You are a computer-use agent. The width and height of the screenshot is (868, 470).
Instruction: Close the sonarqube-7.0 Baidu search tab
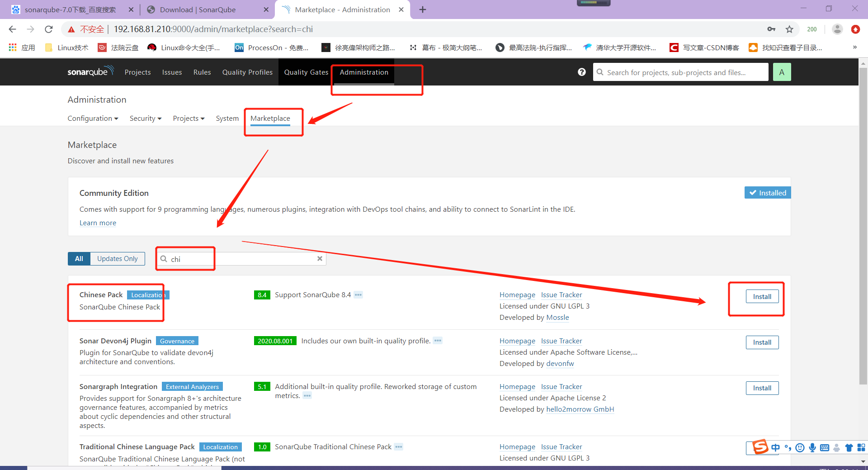[x=131, y=9]
